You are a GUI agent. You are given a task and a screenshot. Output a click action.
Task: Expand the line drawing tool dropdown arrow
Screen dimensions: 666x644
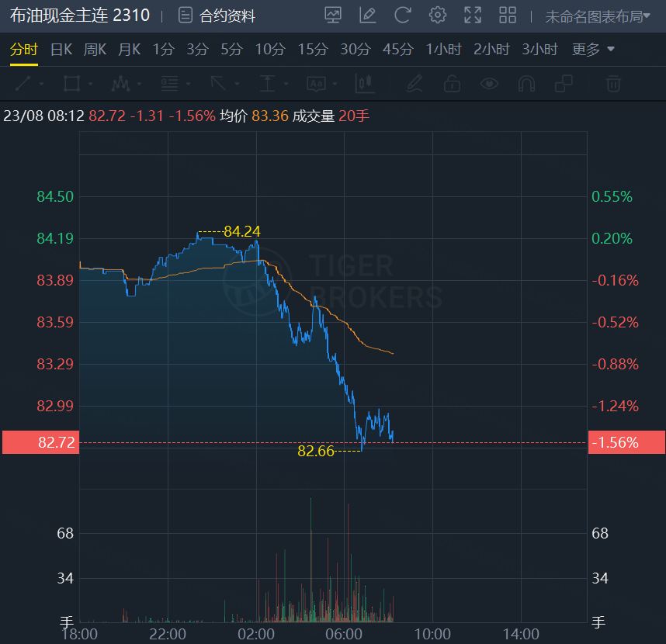point(41,83)
